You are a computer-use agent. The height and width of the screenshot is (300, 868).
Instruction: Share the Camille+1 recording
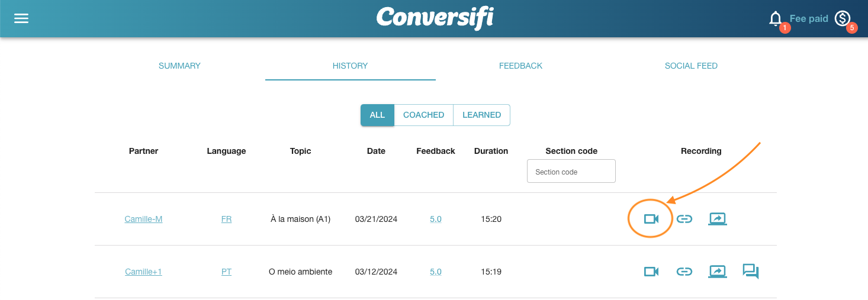(718, 272)
